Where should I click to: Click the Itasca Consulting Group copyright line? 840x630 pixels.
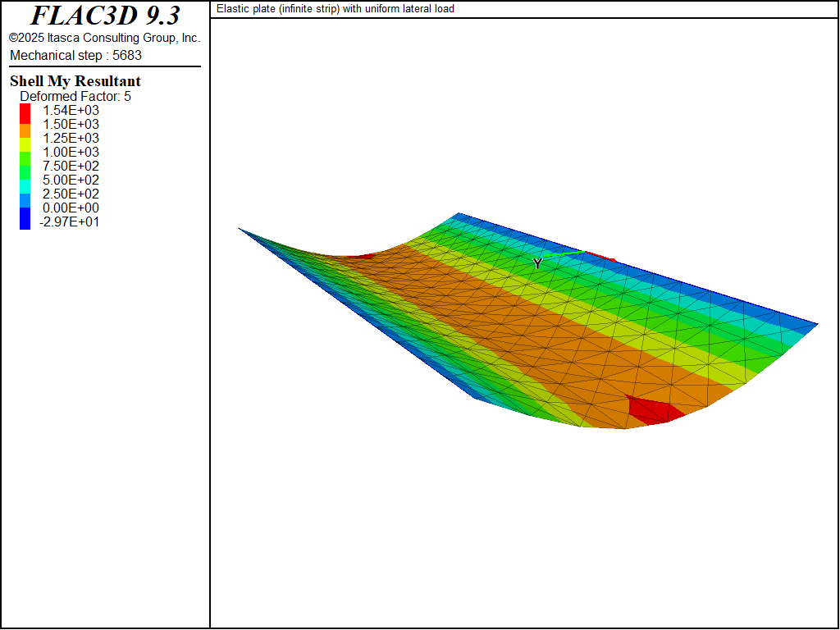click(104, 38)
